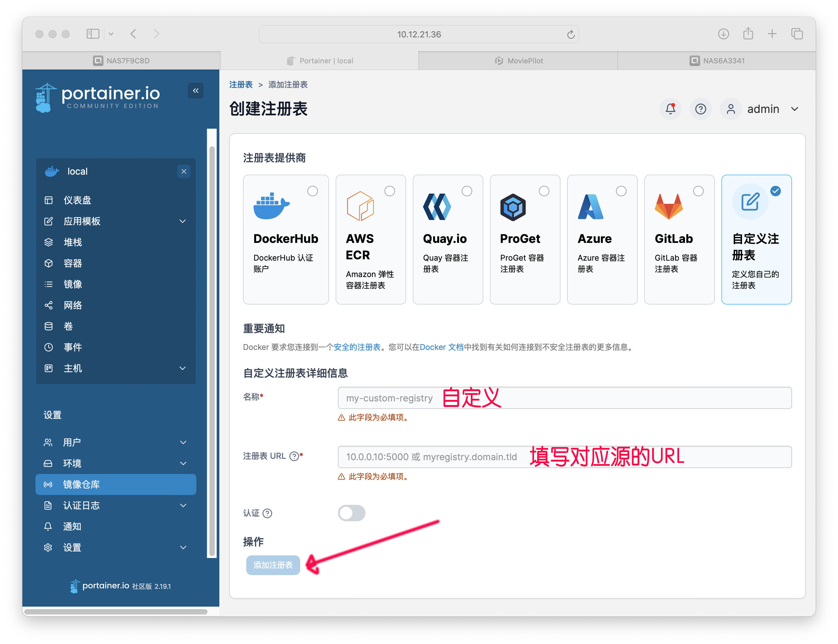Collapse the Portainer sidebar with double-chevron icon
838x644 pixels.
pyautogui.click(x=196, y=91)
